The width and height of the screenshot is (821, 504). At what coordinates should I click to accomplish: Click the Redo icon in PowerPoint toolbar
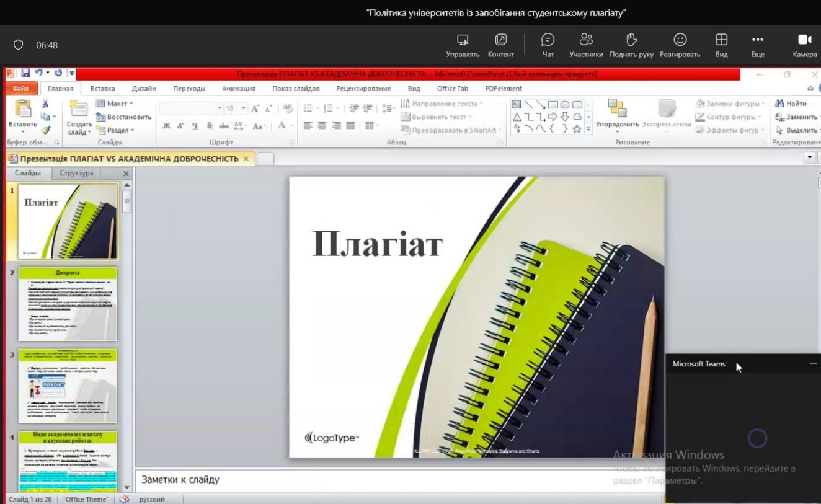coord(58,73)
